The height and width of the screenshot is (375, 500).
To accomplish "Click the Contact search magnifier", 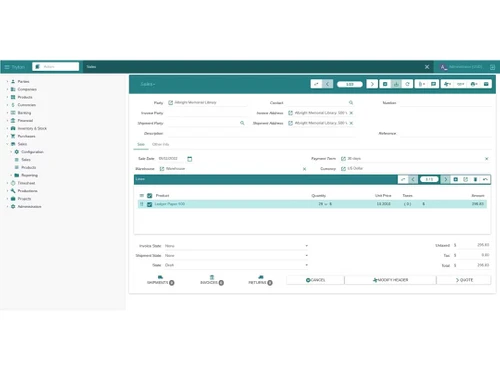I will tap(351, 103).
